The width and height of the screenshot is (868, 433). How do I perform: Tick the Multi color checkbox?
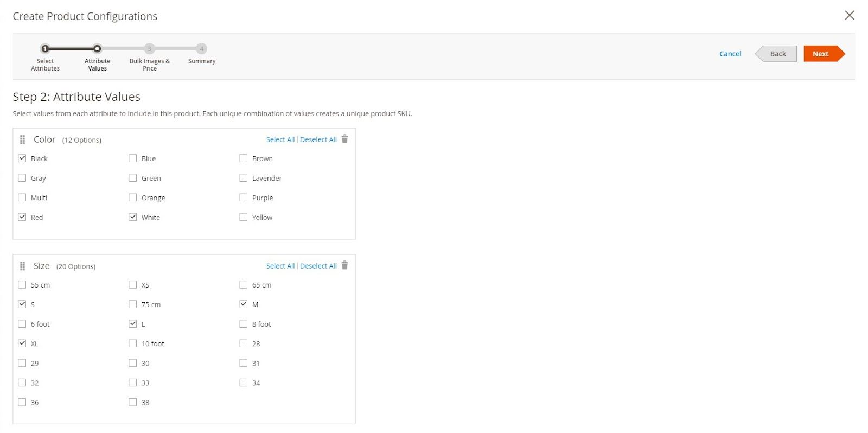(22, 198)
